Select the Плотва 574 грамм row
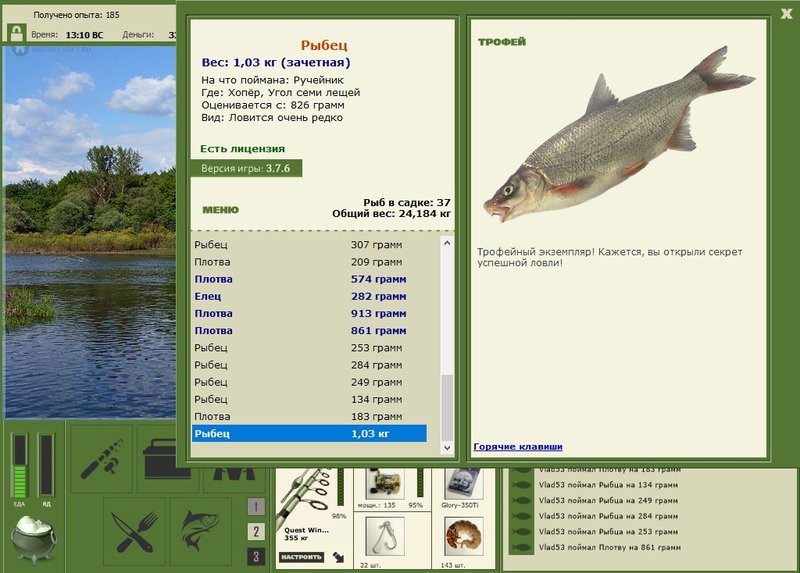Viewport: 800px width, 573px height. pos(309,279)
